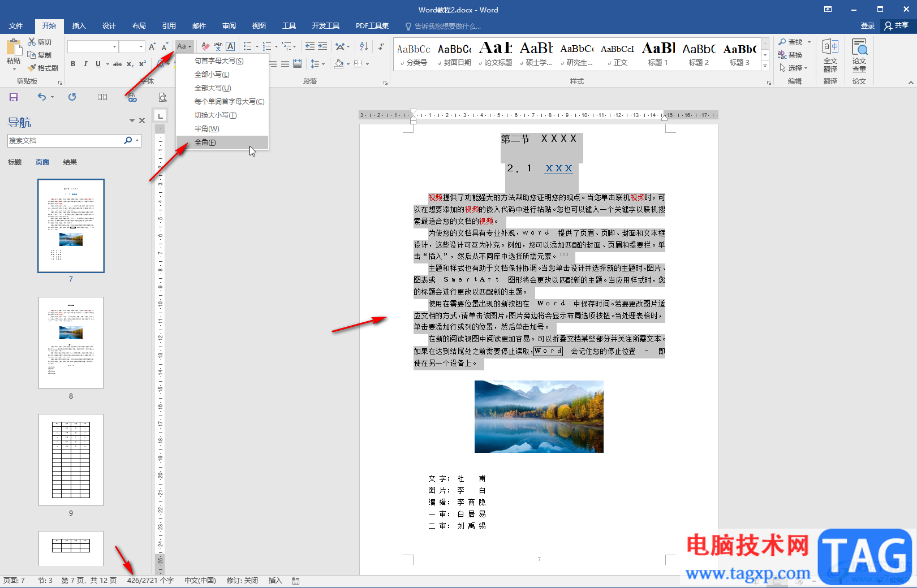Click 登录 to sign in
The width and height of the screenshot is (917, 588).
(x=867, y=26)
